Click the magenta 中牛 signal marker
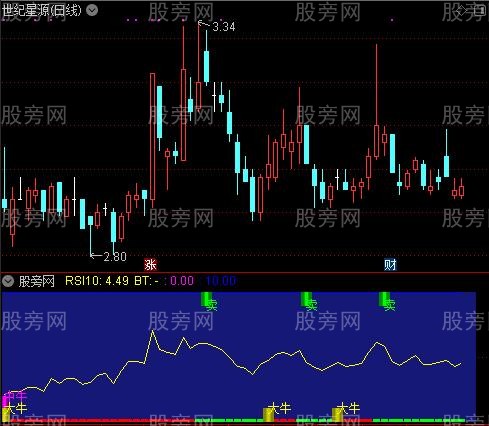The image size is (489, 426). (x=14, y=396)
